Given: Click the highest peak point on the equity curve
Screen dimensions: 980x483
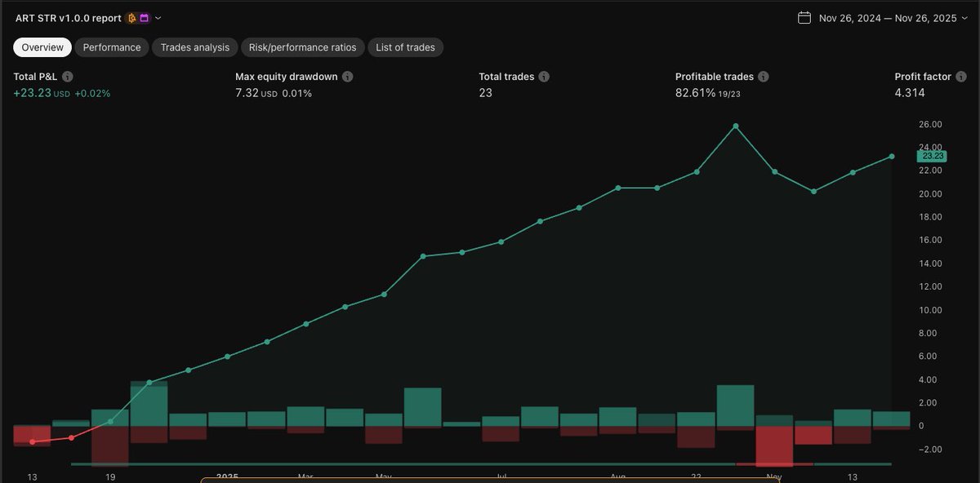Looking at the screenshot, I should tap(735, 126).
